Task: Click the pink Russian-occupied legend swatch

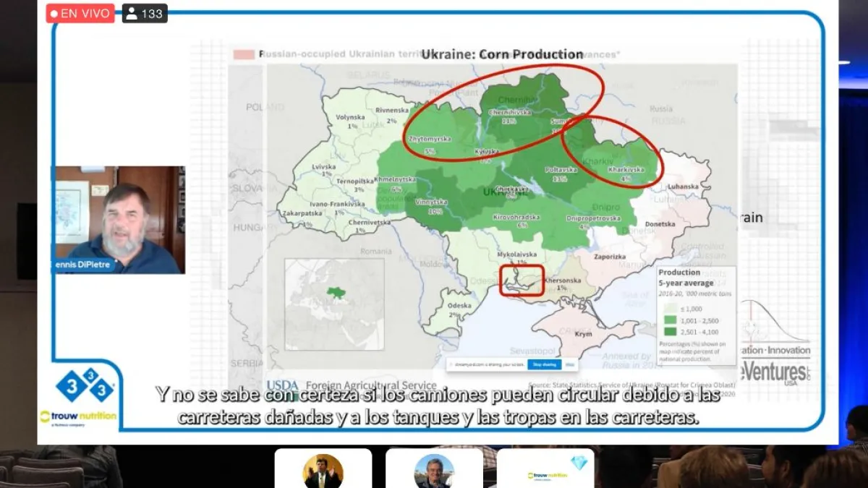Action: point(244,54)
